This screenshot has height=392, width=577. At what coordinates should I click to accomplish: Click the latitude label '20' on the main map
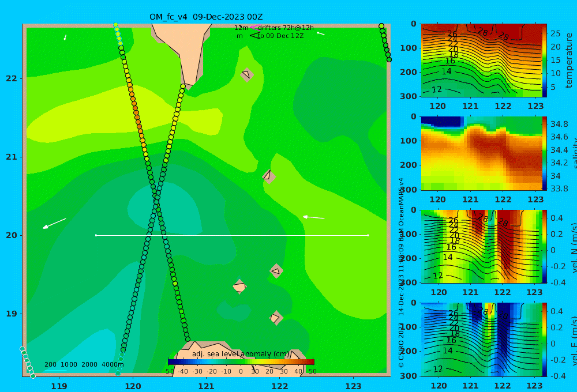[12, 235]
